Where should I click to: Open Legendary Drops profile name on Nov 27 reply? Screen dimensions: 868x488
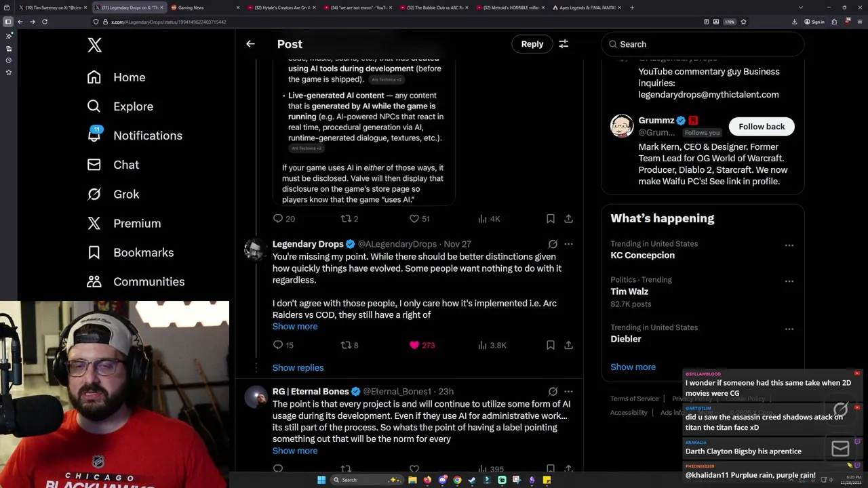pyautogui.click(x=308, y=244)
